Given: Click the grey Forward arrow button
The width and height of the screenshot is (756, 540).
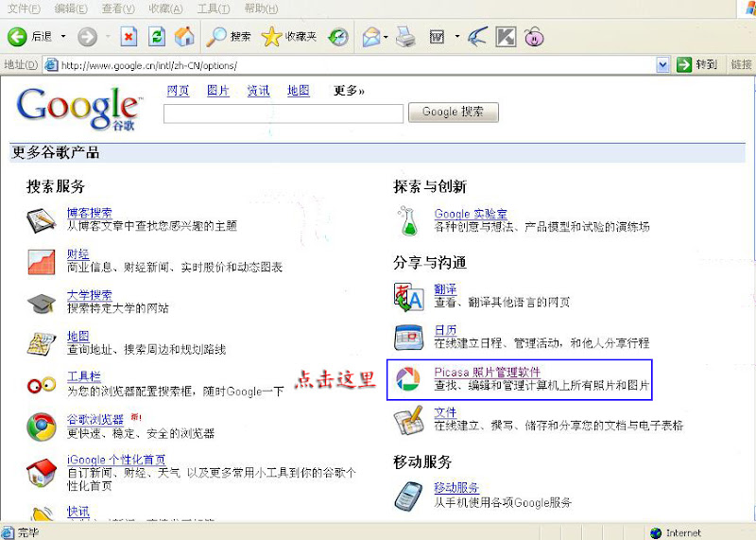Looking at the screenshot, I should [87, 37].
